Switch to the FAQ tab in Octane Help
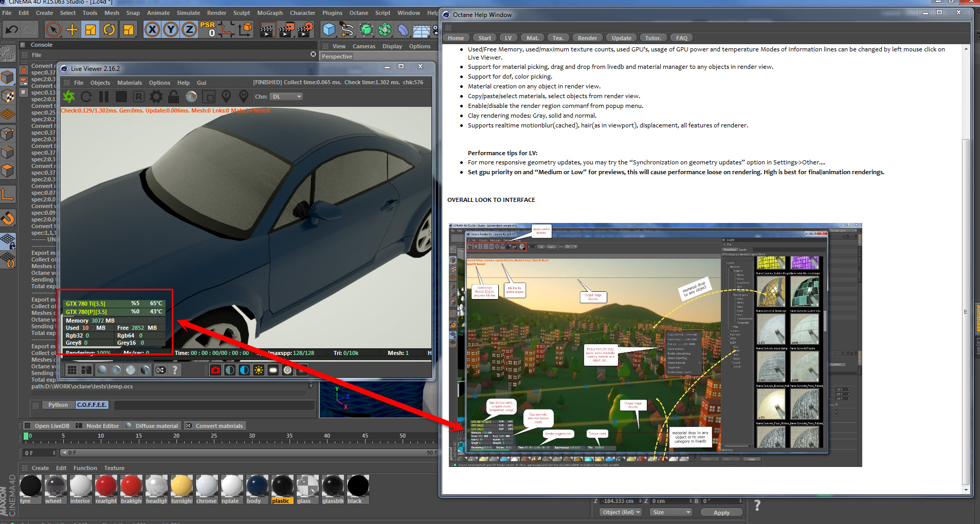The image size is (980, 524). tap(681, 38)
